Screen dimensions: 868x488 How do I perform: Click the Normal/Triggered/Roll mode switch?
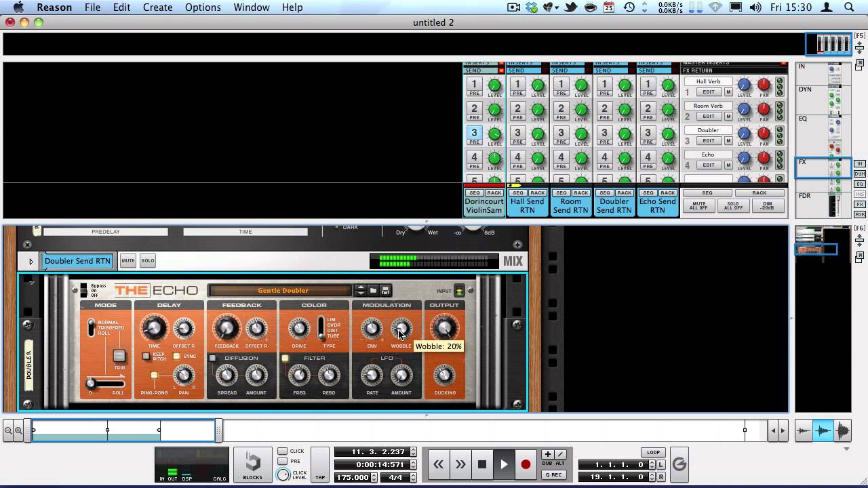tap(92, 328)
